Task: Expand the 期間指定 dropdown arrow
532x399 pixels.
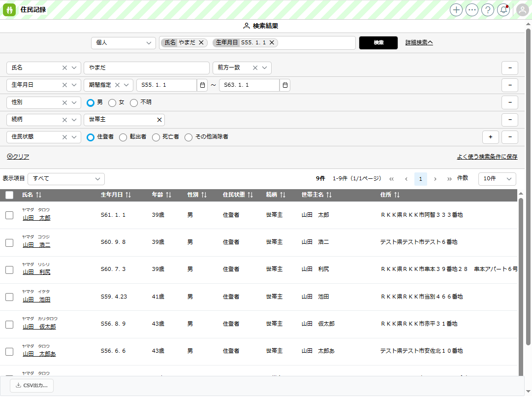Action: [126, 85]
